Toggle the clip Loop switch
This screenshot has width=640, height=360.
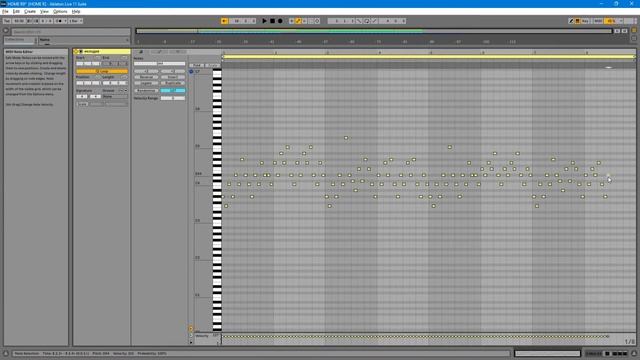point(102,71)
